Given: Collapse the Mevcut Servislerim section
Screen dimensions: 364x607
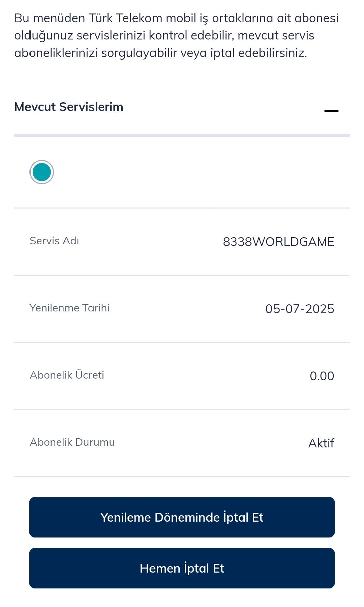Looking at the screenshot, I should click(x=331, y=111).
